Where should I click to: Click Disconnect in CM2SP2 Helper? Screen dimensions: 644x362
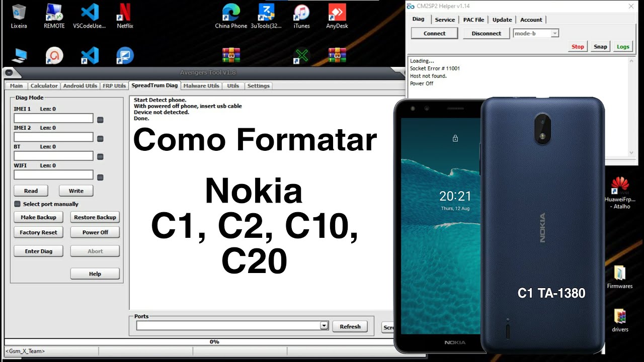point(486,33)
